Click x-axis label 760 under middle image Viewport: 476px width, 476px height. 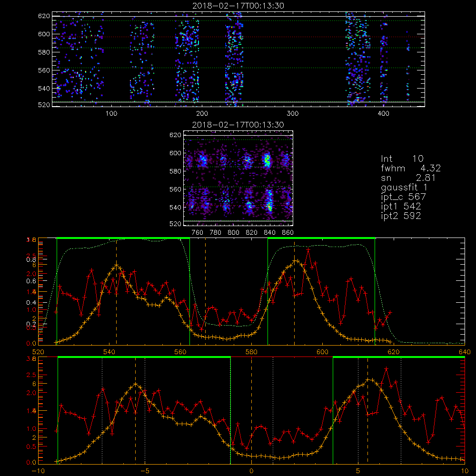[x=198, y=233]
